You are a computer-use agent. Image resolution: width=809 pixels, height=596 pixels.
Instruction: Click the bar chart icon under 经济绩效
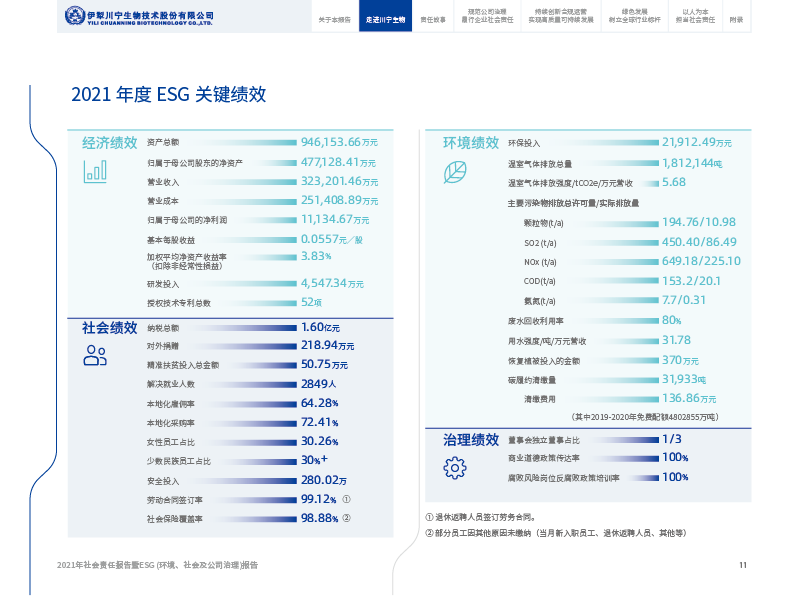tap(96, 171)
